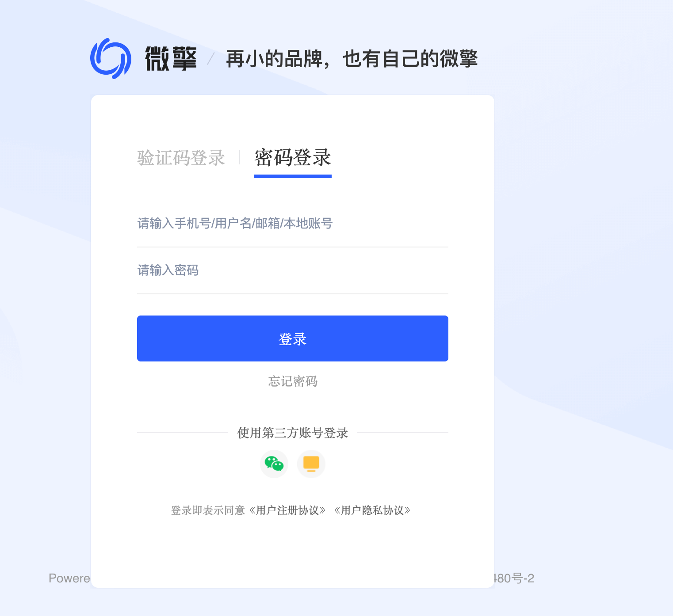Switch to the 验证码登录 tab
This screenshot has height=616, width=673.
[x=181, y=158]
